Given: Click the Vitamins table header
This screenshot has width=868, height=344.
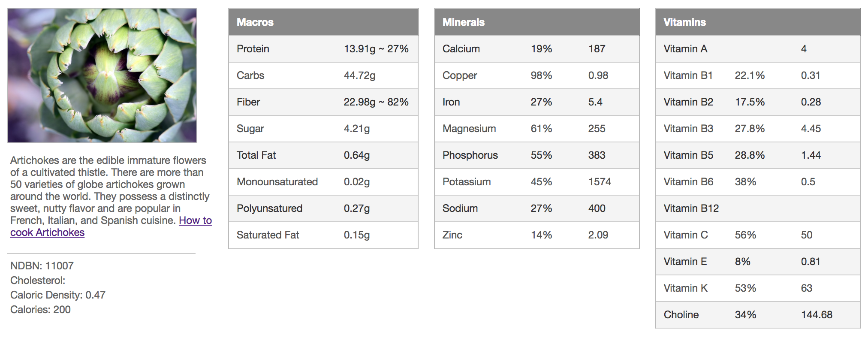Looking at the screenshot, I should (x=685, y=22).
